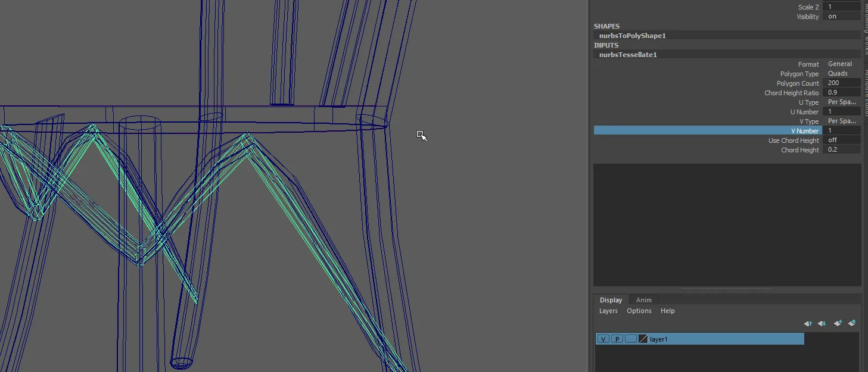Create a new empty layer
Image resolution: width=868 pixels, height=372 pixels.
coord(838,323)
